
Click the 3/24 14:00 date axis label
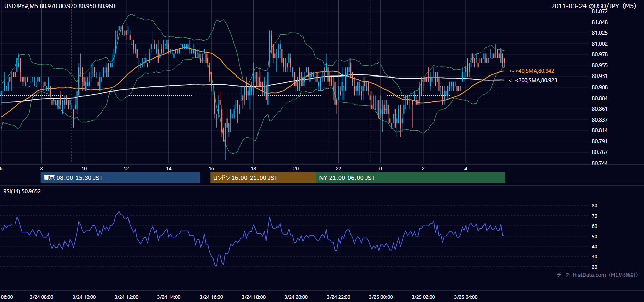[x=169, y=297]
